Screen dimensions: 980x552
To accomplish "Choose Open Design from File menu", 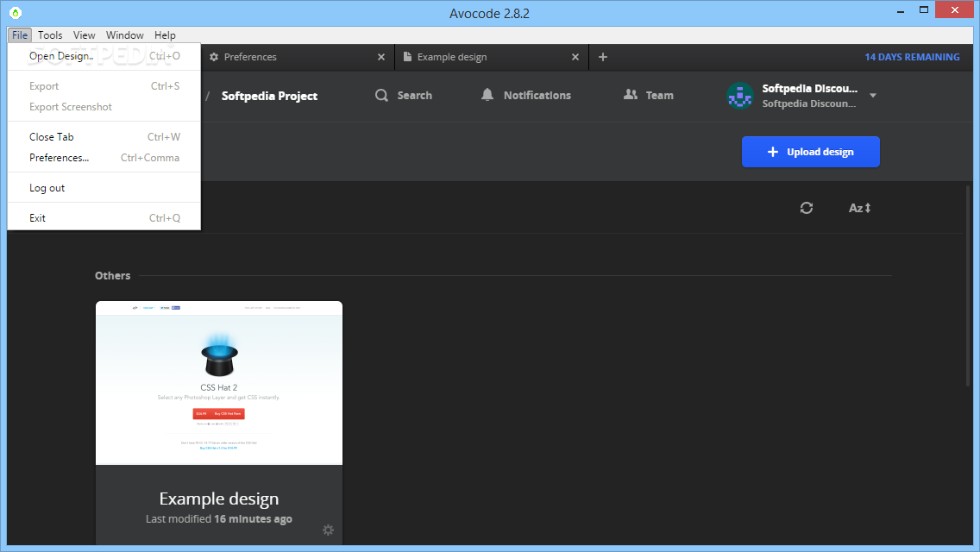I will (x=104, y=56).
